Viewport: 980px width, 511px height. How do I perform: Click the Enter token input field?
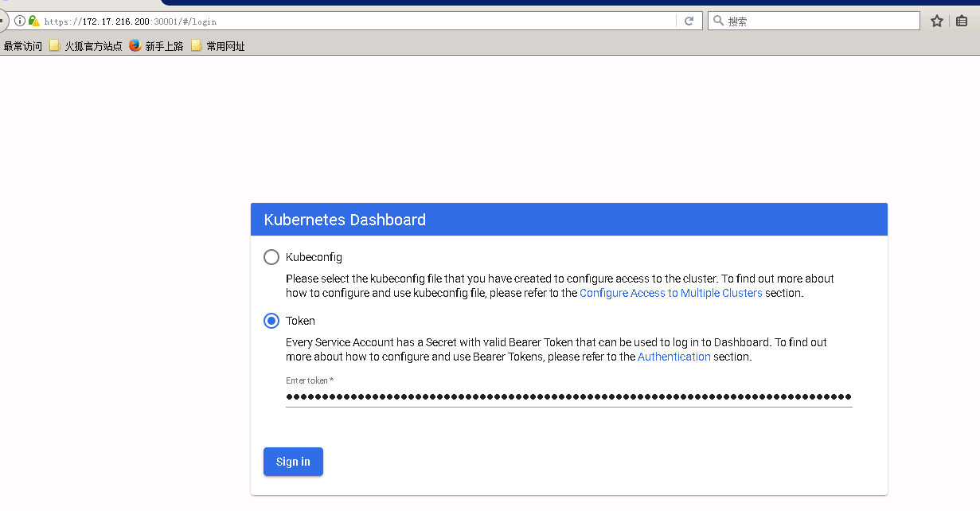point(569,396)
